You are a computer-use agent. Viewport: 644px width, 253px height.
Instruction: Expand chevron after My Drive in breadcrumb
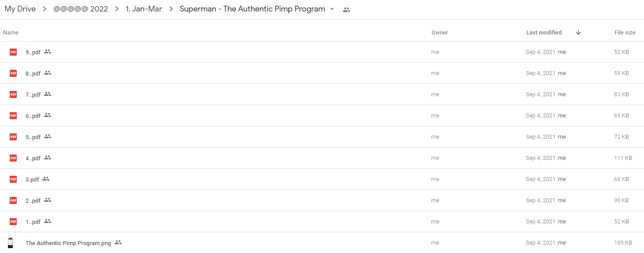tap(45, 9)
